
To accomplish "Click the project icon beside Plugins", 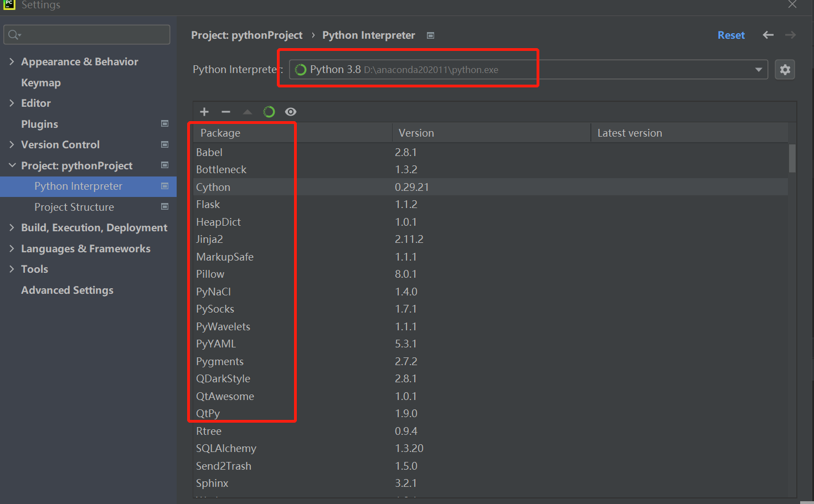I will pos(164,123).
